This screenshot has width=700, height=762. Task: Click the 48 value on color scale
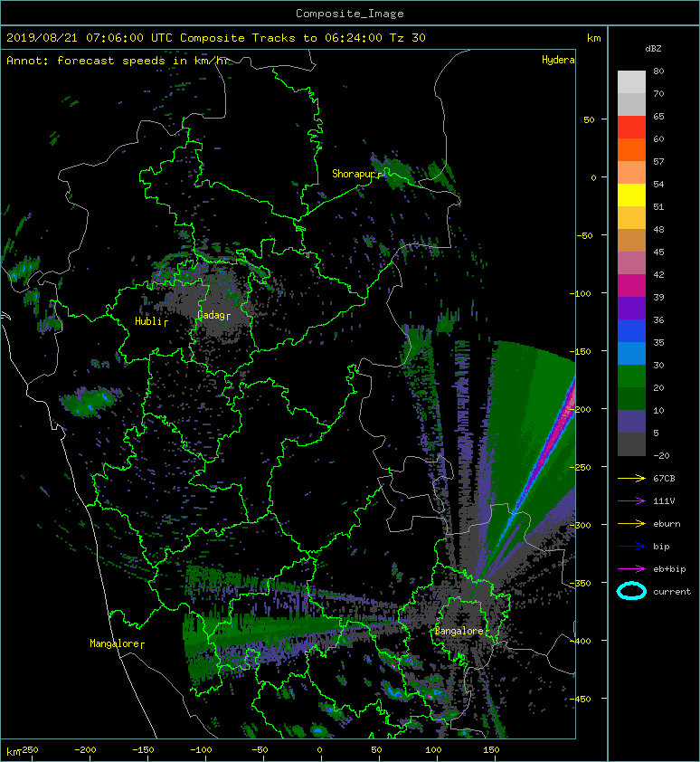pos(658,229)
